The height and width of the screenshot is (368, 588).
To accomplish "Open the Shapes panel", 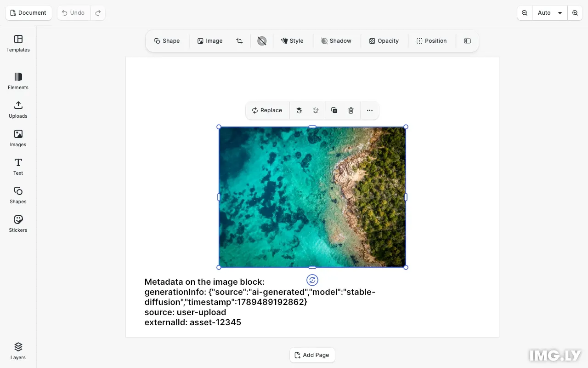I will (18, 195).
